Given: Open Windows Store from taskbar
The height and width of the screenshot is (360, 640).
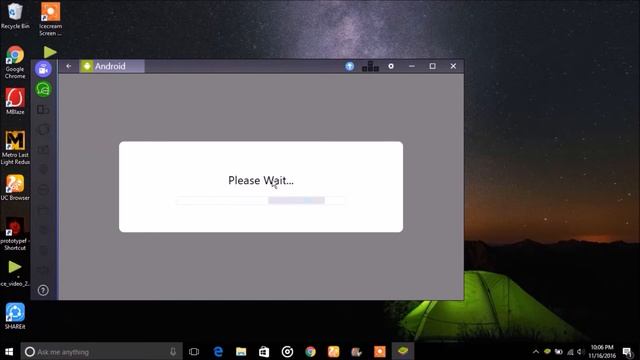Looking at the screenshot, I should pos(264,351).
